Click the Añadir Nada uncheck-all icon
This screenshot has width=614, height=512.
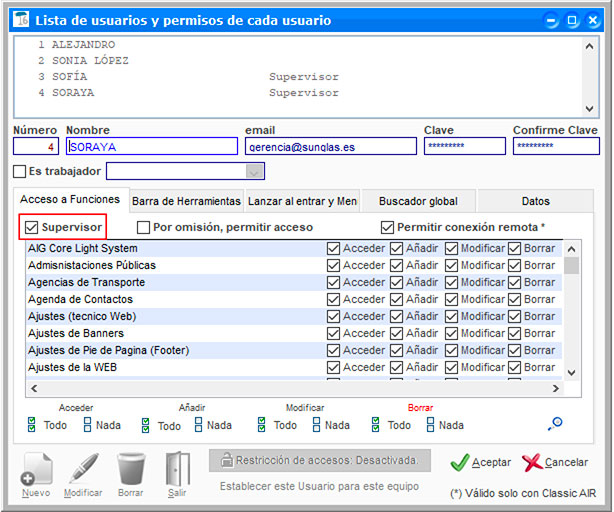click(x=199, y=425)
